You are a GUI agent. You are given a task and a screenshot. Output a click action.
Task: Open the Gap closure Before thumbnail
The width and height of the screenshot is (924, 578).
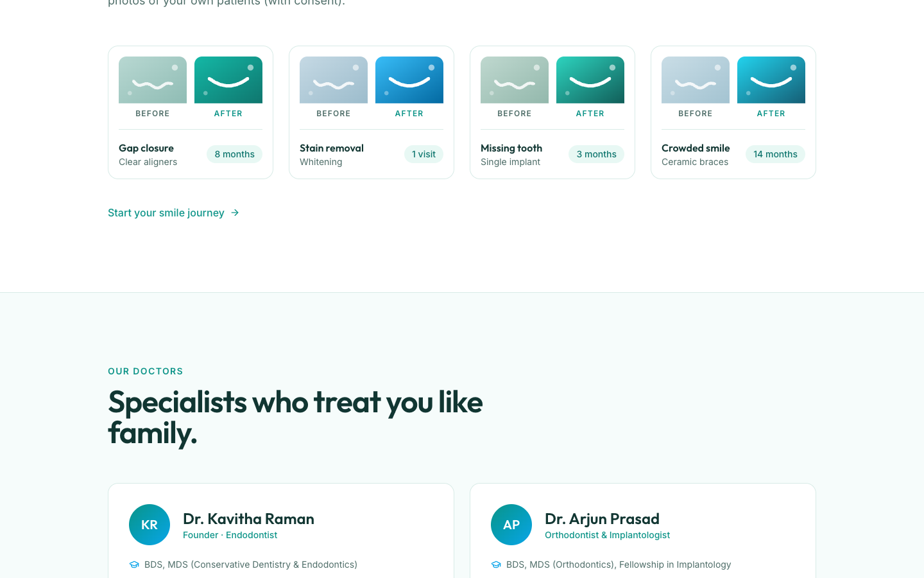click(x=153, y=80)
